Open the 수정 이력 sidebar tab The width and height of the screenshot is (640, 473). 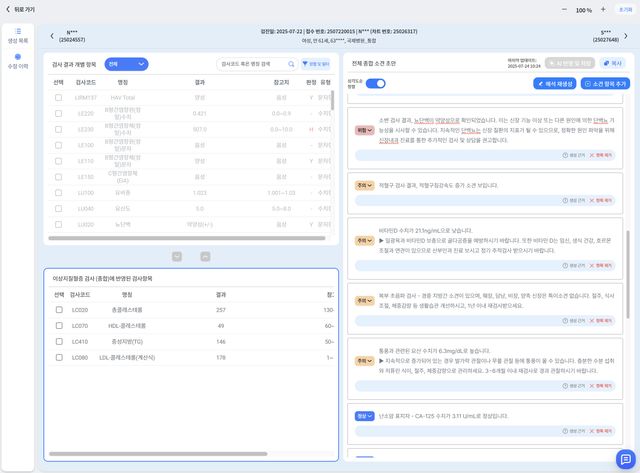coord(18,61)
